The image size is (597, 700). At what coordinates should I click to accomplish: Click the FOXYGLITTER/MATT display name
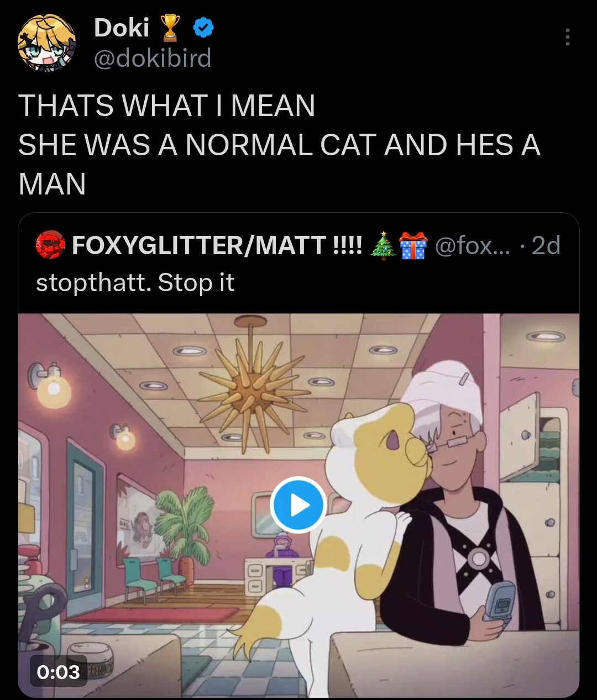point(199,245)
